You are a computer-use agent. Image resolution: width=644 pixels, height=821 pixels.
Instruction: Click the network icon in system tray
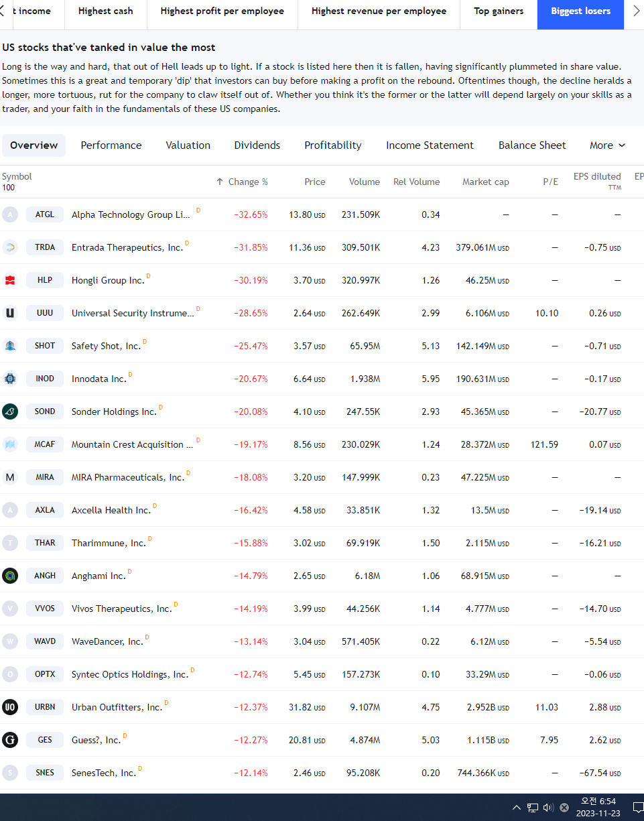click(533, 808)
